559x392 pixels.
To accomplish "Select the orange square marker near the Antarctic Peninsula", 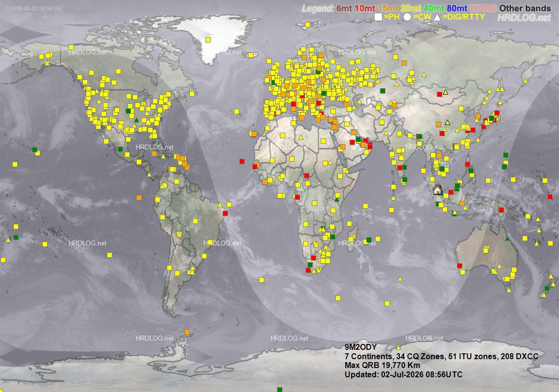I will [187, 332].
